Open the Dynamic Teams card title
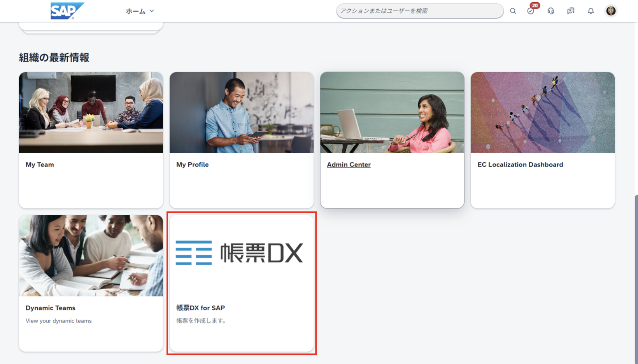 coord(51,308)
